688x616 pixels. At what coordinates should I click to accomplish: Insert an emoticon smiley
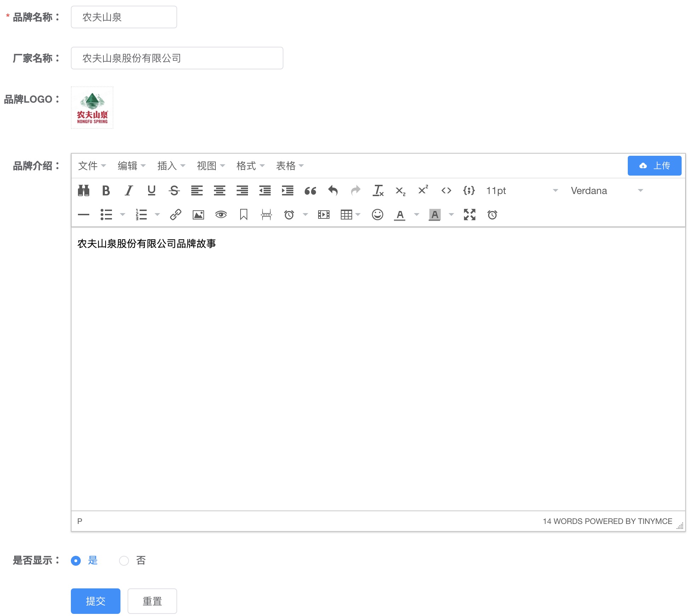pyautogui.click(x=378, y=215)
